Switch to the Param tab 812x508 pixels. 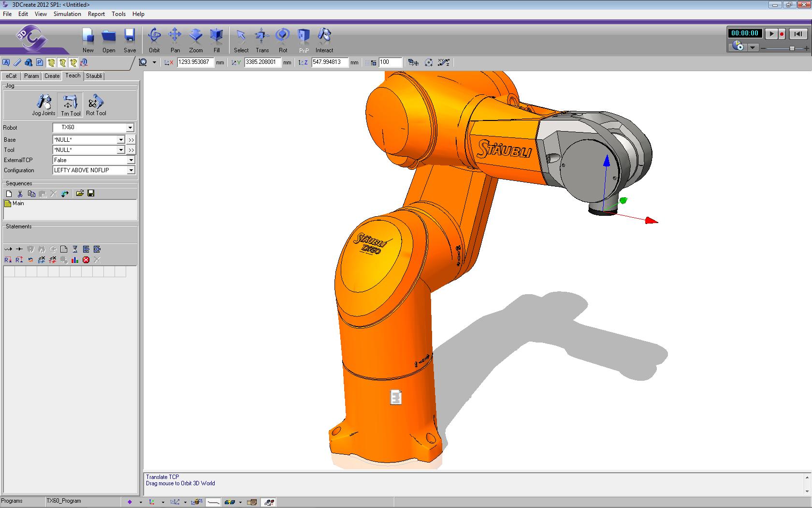tap(31, 76)
